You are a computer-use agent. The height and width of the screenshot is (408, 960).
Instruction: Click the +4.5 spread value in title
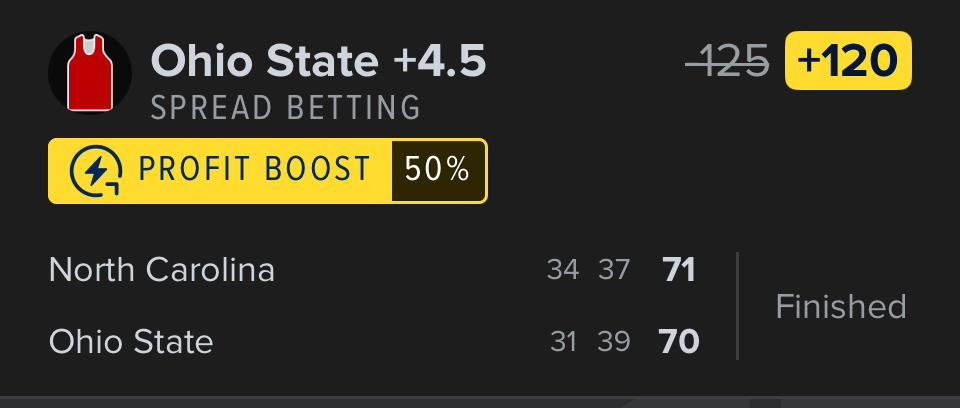click(440, 61)
